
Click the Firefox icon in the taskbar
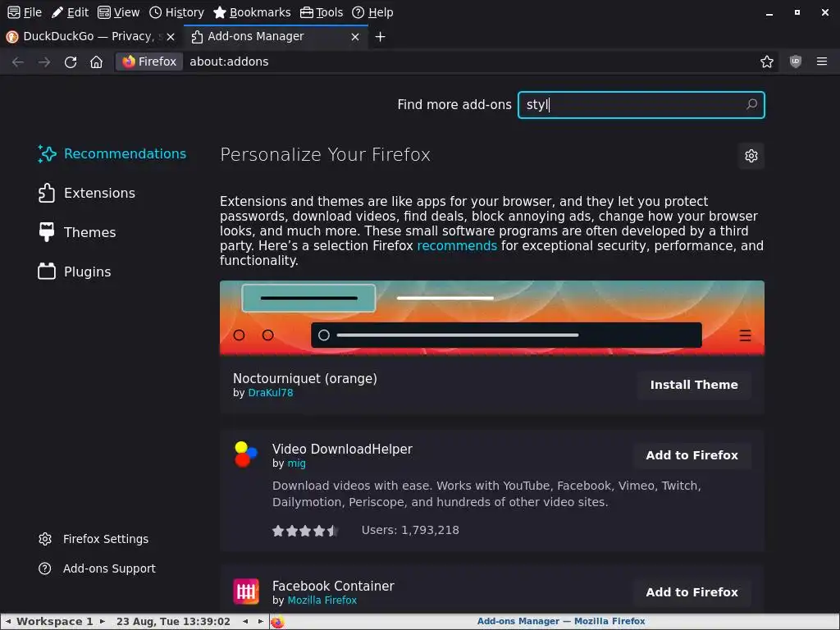[277, 622]
